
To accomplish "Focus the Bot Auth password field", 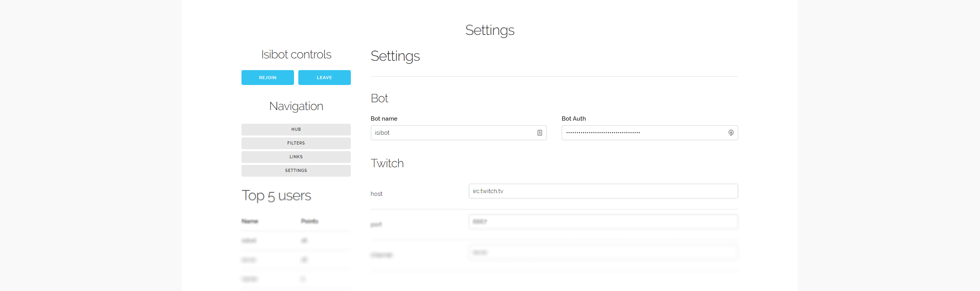I will pyautogui.click(x=650, y=133).
